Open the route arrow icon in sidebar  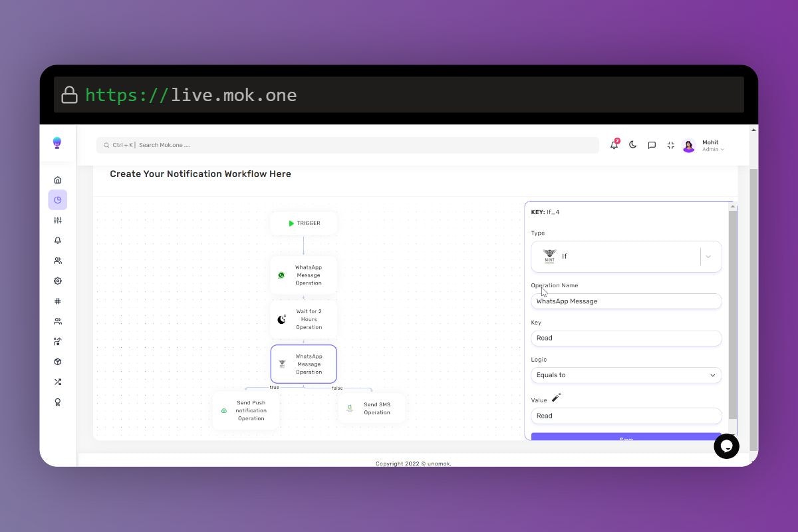point(58,341)
